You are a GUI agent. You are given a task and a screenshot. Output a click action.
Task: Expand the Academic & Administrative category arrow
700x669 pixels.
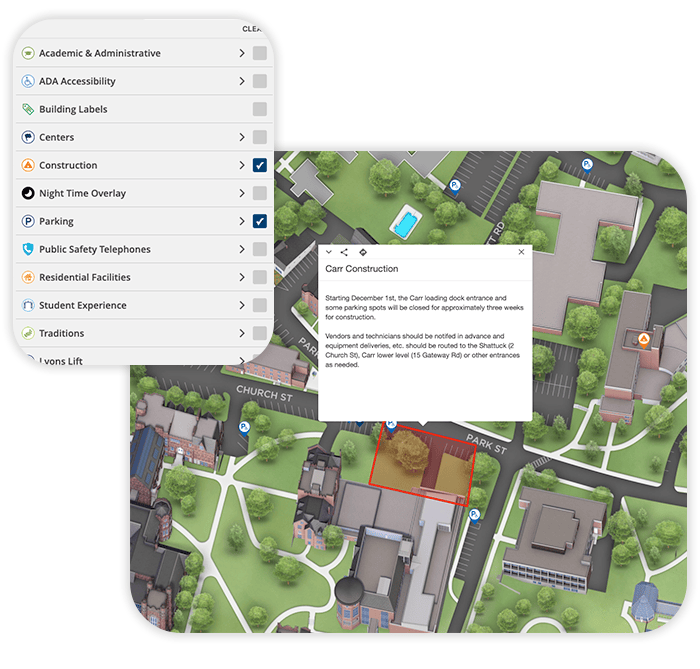(x=242, y=53)
